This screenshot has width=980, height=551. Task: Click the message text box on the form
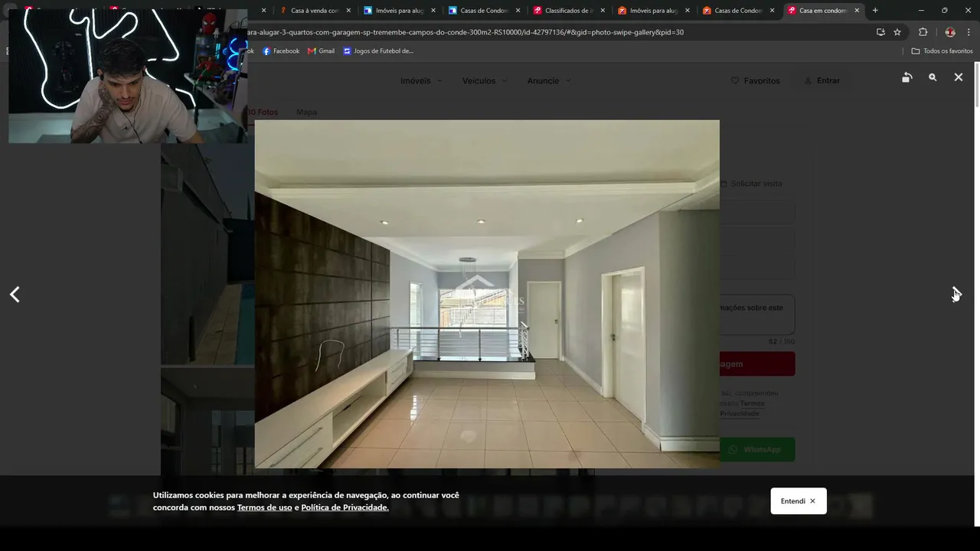point(757,315)
